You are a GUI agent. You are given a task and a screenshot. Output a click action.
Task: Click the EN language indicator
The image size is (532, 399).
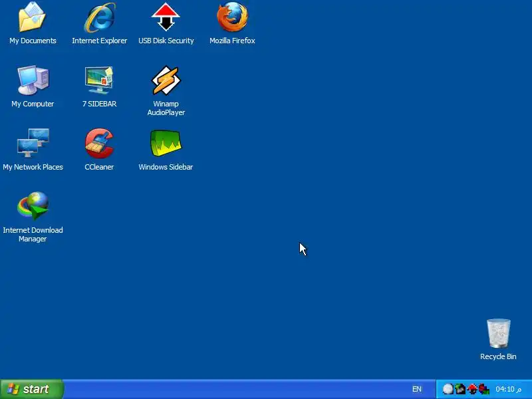point(417,389)
